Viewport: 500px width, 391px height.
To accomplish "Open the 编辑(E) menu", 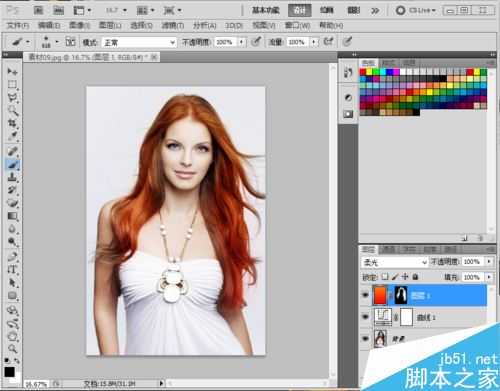I will [x=49, y=25].
